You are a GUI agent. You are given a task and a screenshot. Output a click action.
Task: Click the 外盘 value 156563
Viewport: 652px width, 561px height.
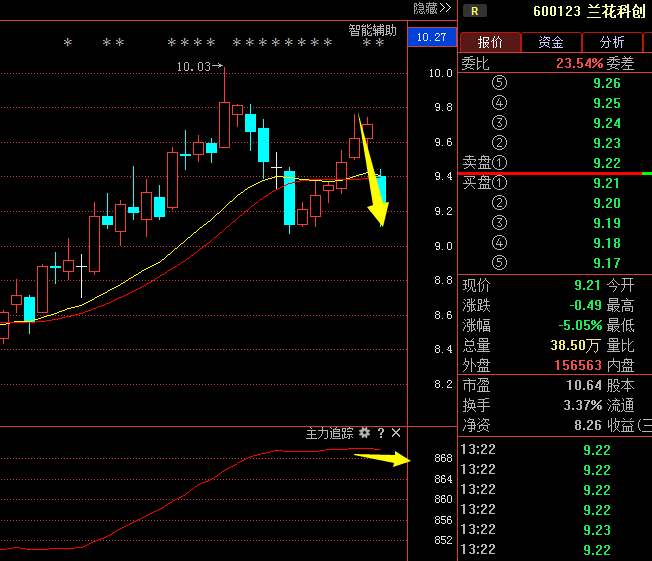pyautogui.click(x=578, y=365)
